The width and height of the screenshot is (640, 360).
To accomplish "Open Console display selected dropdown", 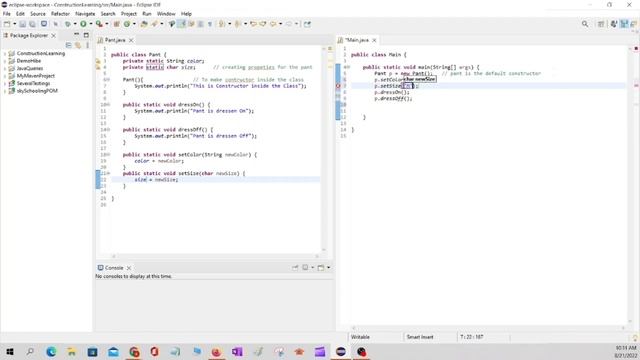I will tap(312, 268).
